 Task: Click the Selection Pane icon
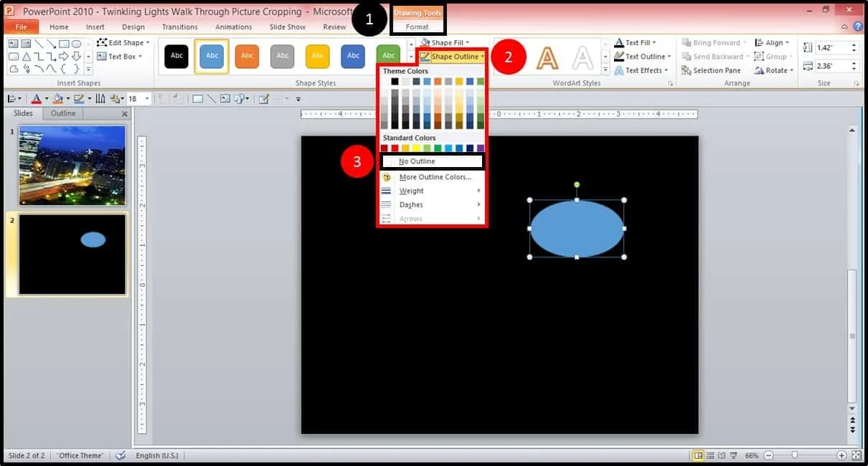point(687,70)
